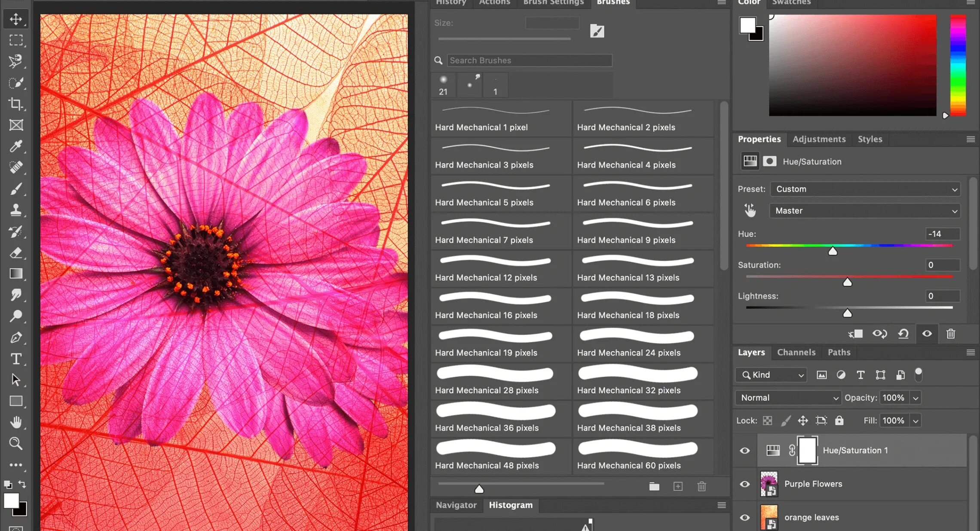
Task: Click the delete adjustment layer trash icon
Action: (950, 334)
